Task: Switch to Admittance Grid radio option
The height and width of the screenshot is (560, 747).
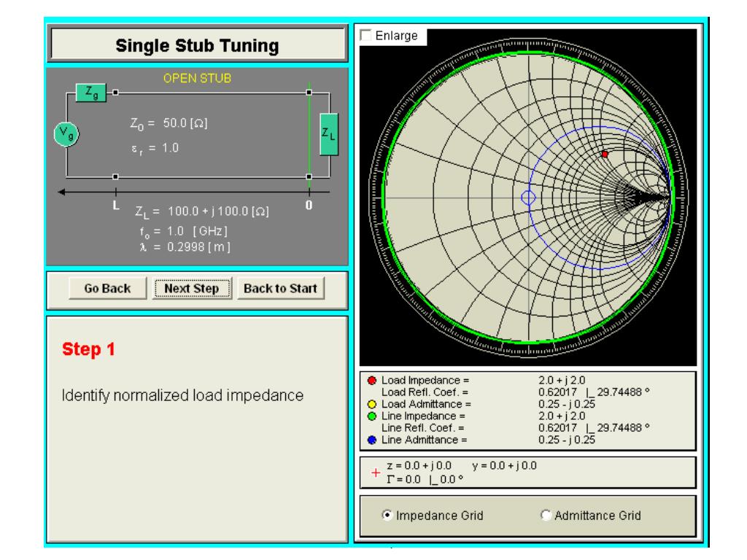Action: (546, 515)
